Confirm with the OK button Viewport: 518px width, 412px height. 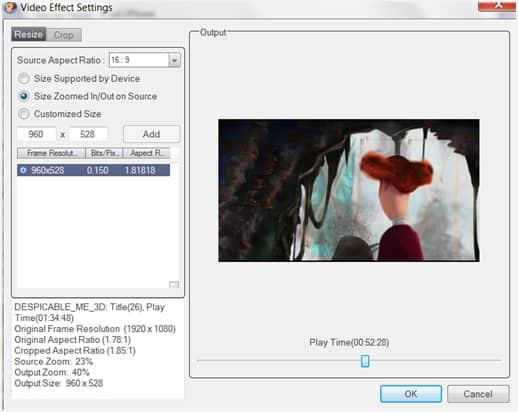point(411,394)
